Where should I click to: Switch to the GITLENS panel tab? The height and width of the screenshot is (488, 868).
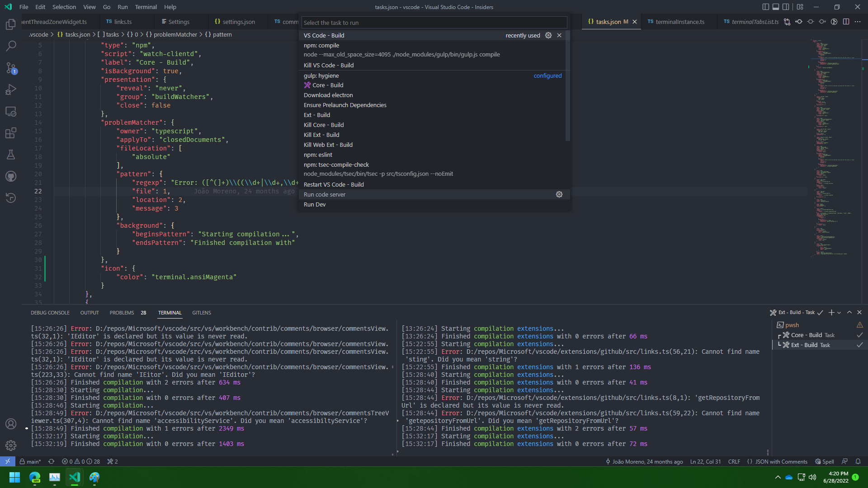coord(202,313)
